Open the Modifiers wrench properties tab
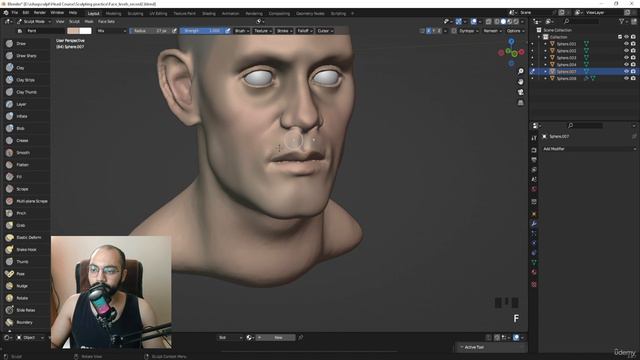Viewport: 640px width, 360px height. pos(534,223)
